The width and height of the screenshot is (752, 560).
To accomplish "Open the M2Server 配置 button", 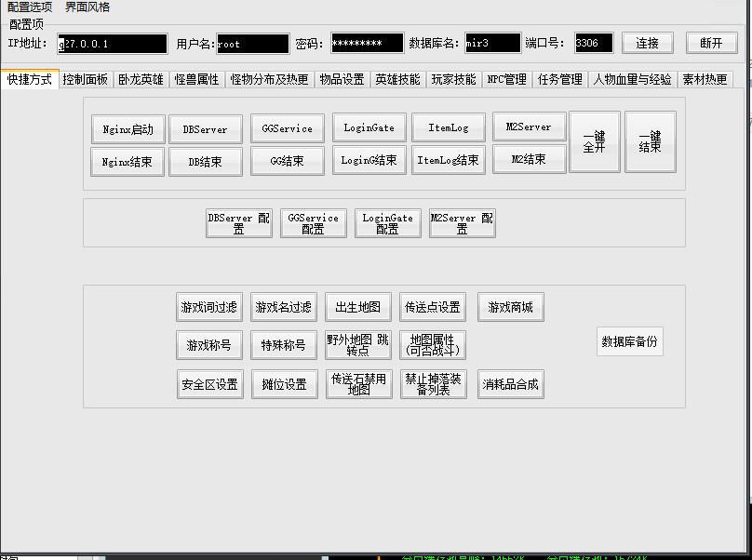I will click(x=462, y=223).
